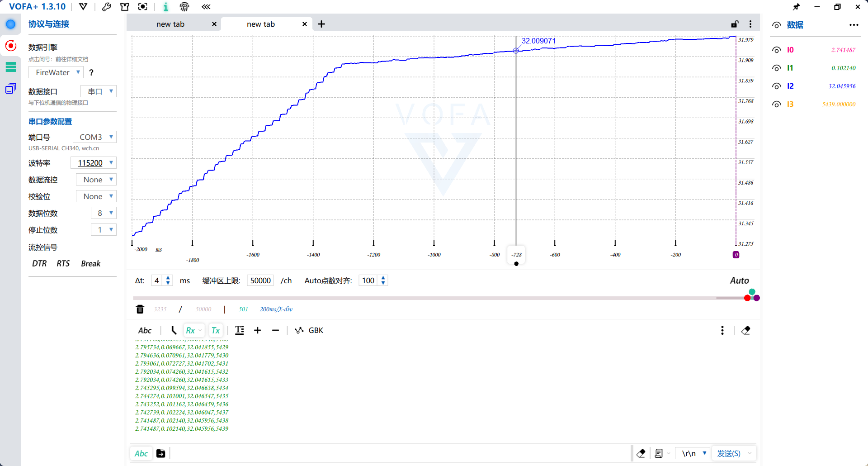Open the \r\n line ending dropdown
The height and width of the screenshot is (466, 868).
[692, 453]
